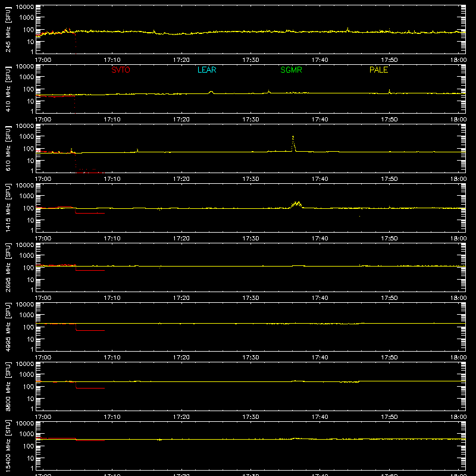Viewport: 476px width, 476px height.
Task: Click the red SVTO station label
Action: pos(121,70)
